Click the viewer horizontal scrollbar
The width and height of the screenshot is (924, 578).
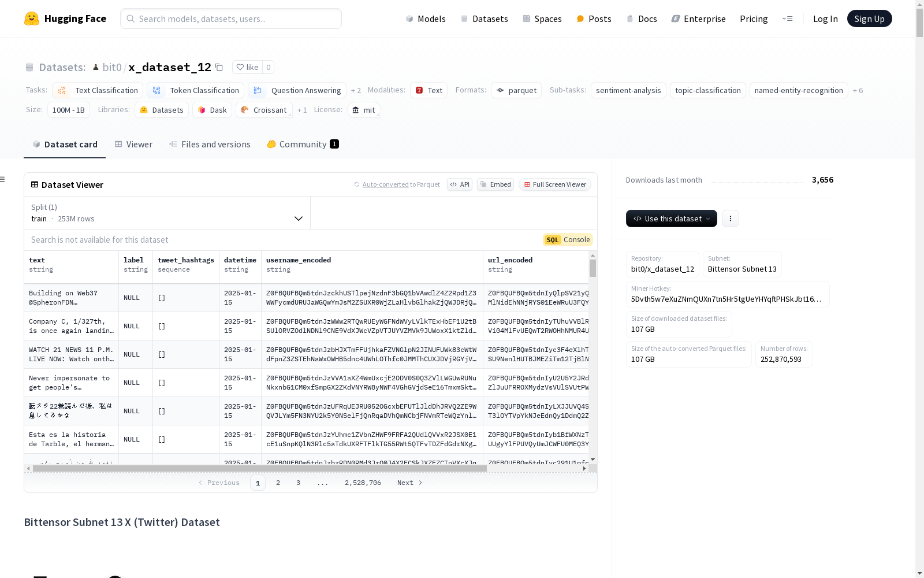(260, 468)
